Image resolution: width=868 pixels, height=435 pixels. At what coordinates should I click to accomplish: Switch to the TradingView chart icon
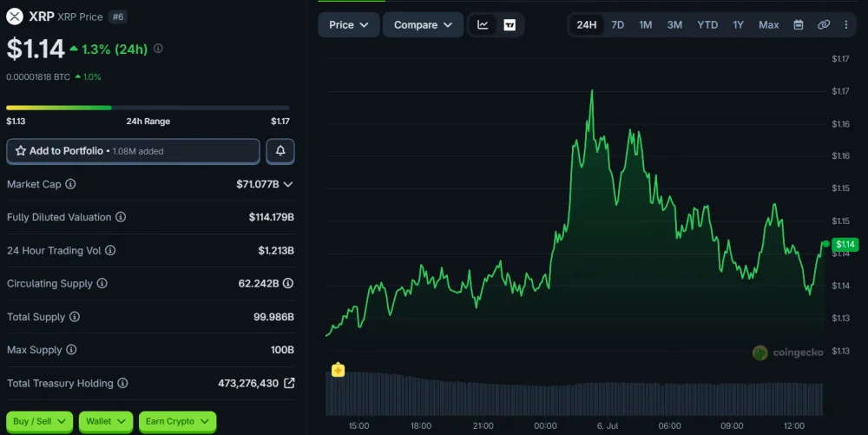pos(510,25)
